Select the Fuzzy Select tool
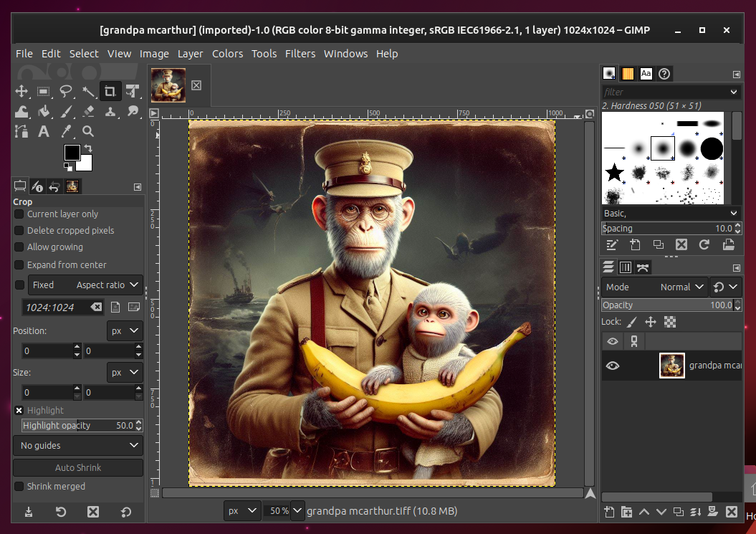The height and width of the screenshot is (534, 756). pyautogui.click(x=87, y=91)
